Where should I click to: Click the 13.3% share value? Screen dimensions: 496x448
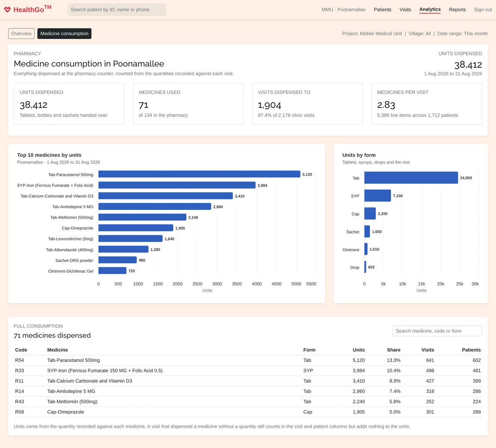pyautogui.click(x=393, y=360)
